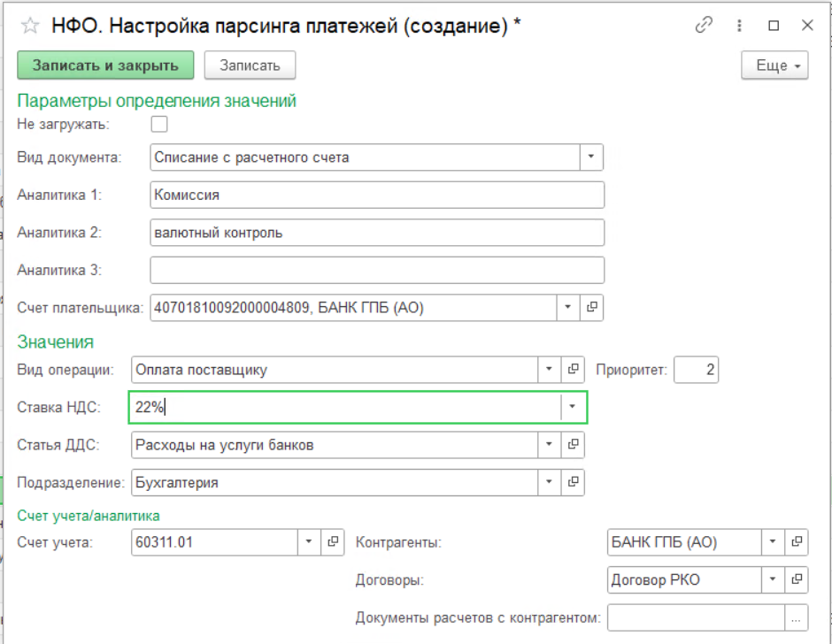Image resolution: width=832 pixels, height=644 pixels.
Task: Expand the Ставка НДС dropdown
Action: 573,407
